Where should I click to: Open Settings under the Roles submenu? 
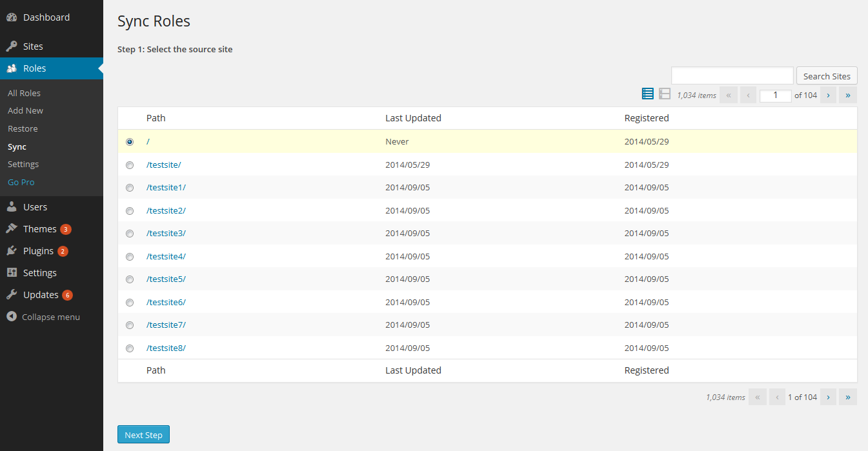[23, 164]
